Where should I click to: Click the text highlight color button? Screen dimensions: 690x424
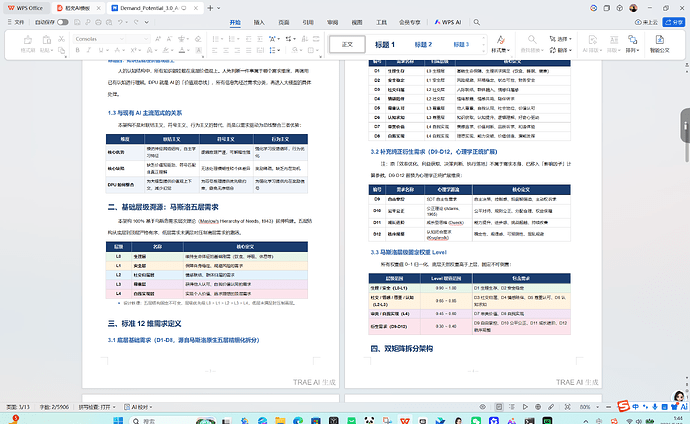tap(165, 50)
